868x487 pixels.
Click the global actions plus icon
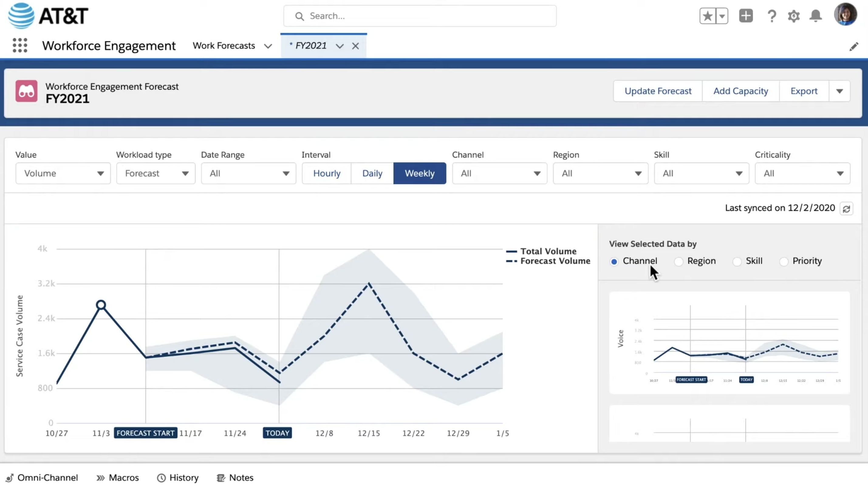(x=746, y=16)
